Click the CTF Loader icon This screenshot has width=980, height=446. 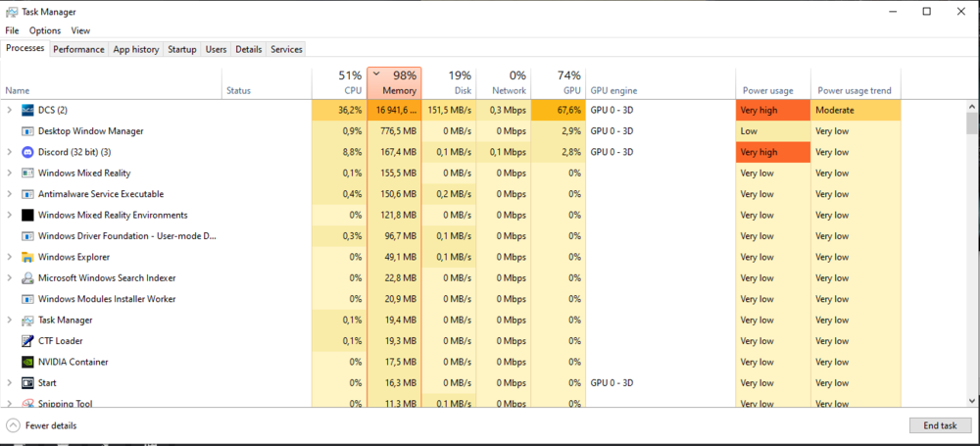point(27,341)
